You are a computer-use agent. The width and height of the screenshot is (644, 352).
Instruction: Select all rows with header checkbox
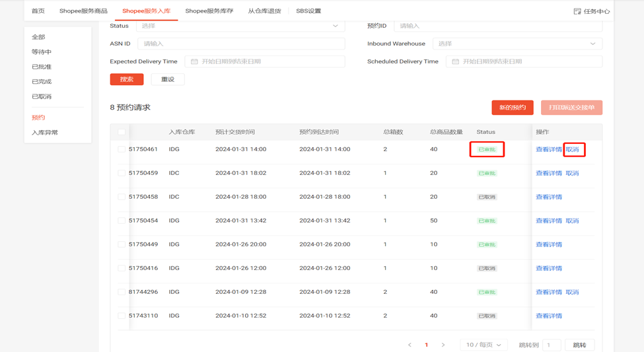pyautogui.click(x=122, y=132)
